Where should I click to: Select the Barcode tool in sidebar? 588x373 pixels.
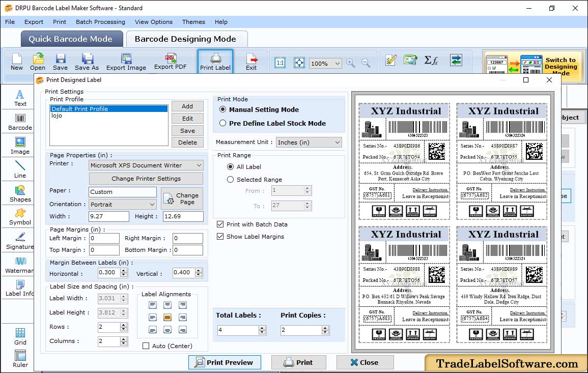click(20, 122)
